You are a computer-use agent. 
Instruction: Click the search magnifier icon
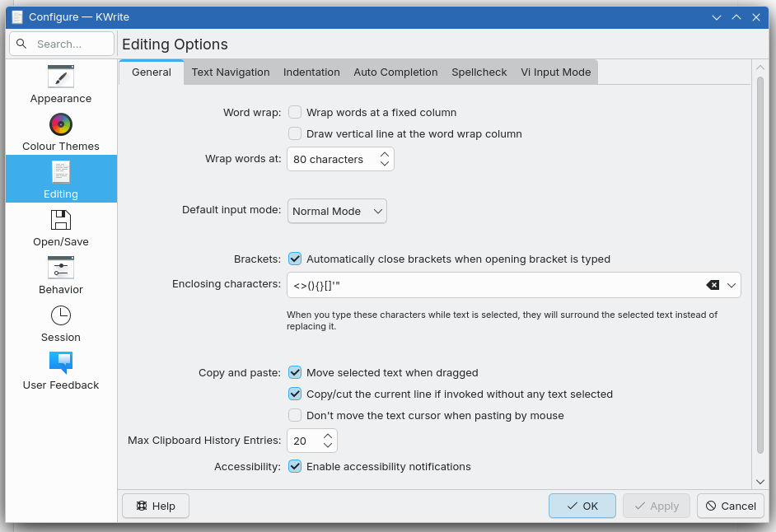click(x=21, y=44)
